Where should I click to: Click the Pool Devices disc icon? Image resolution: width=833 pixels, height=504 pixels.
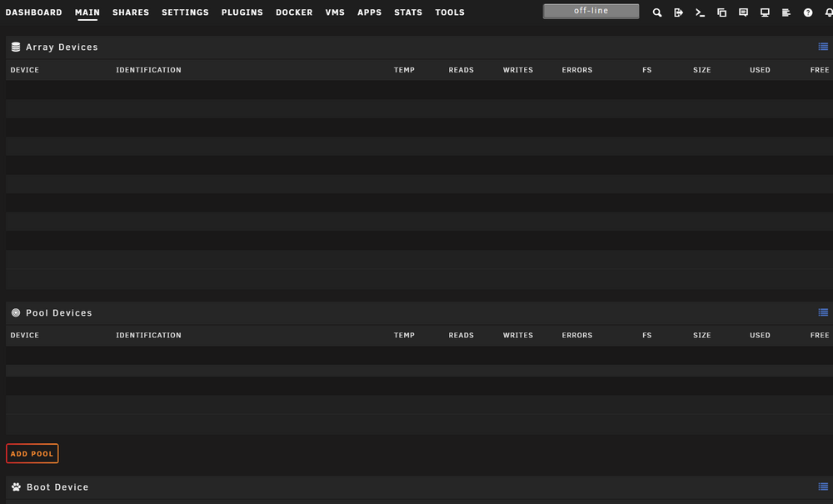point(16,312)
